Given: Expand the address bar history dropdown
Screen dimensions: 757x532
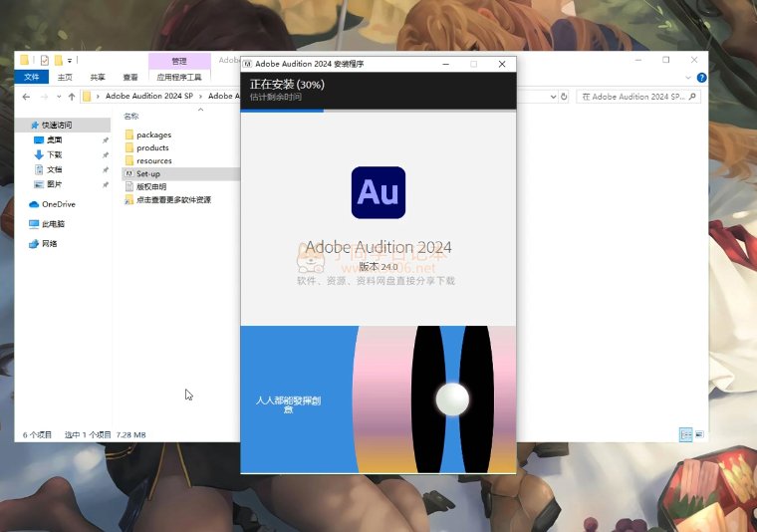Looking at the screenshot, I should click(x=553, y=97).
